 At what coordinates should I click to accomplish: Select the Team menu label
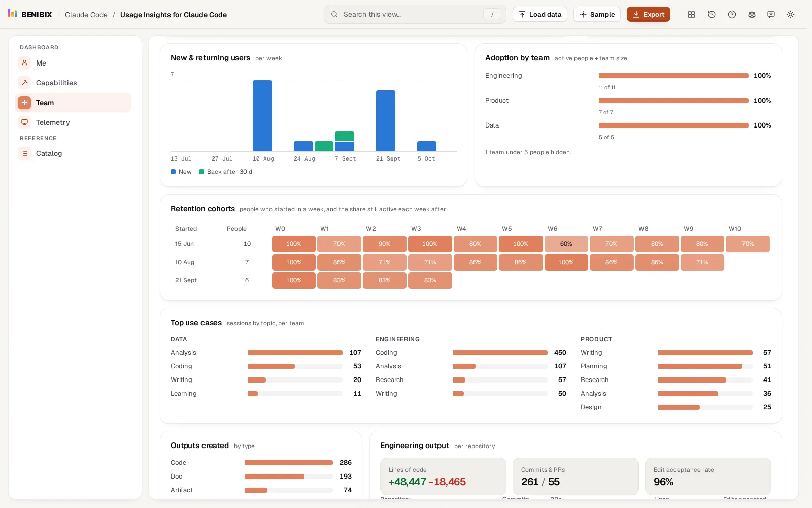coord(45,103)
